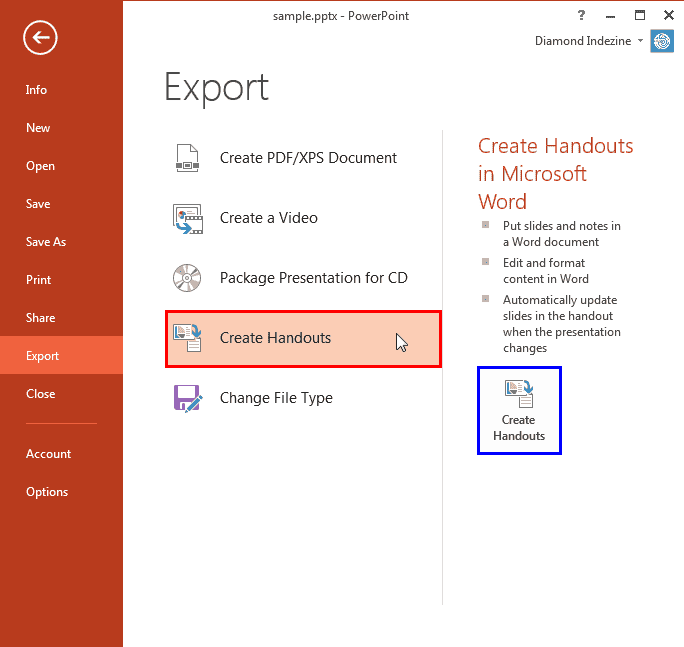Click 'Edit and format content in Word' text

(x=546, y=271)
